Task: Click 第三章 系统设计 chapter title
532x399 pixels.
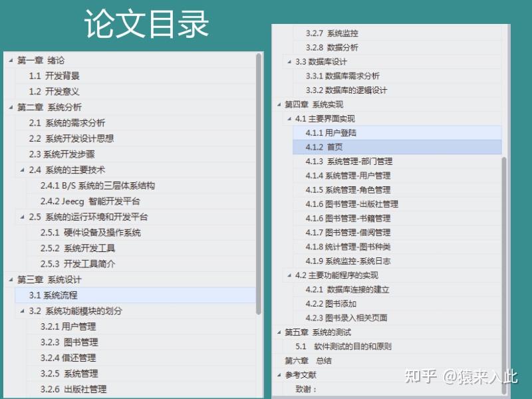Action: (x=49, y=279)
